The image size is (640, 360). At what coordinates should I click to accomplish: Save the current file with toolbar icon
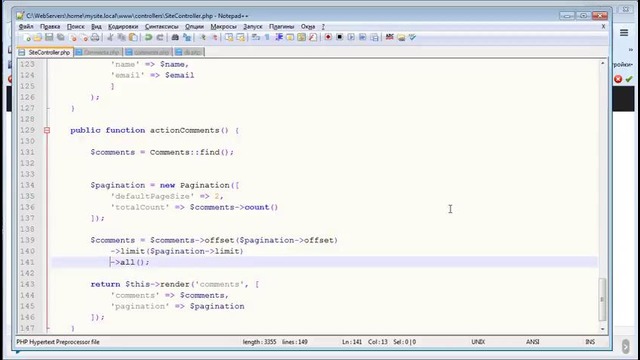click(49, 38)
